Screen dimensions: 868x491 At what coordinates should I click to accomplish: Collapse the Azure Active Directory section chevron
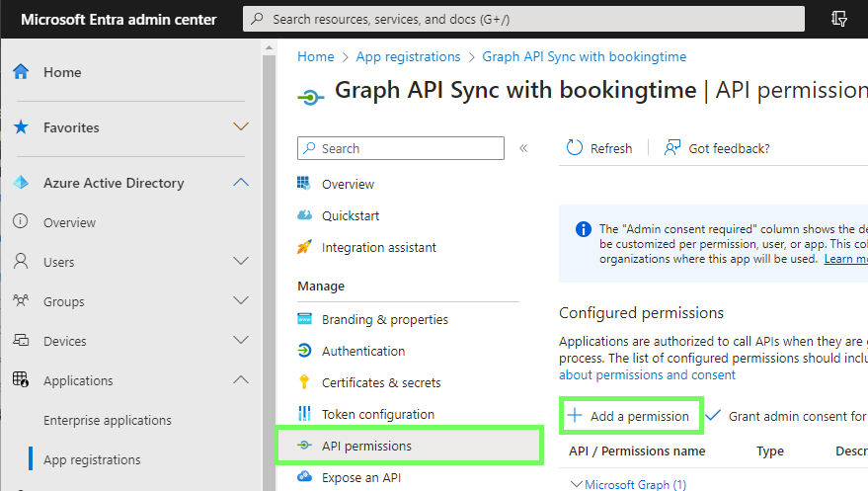click(241, 182)
